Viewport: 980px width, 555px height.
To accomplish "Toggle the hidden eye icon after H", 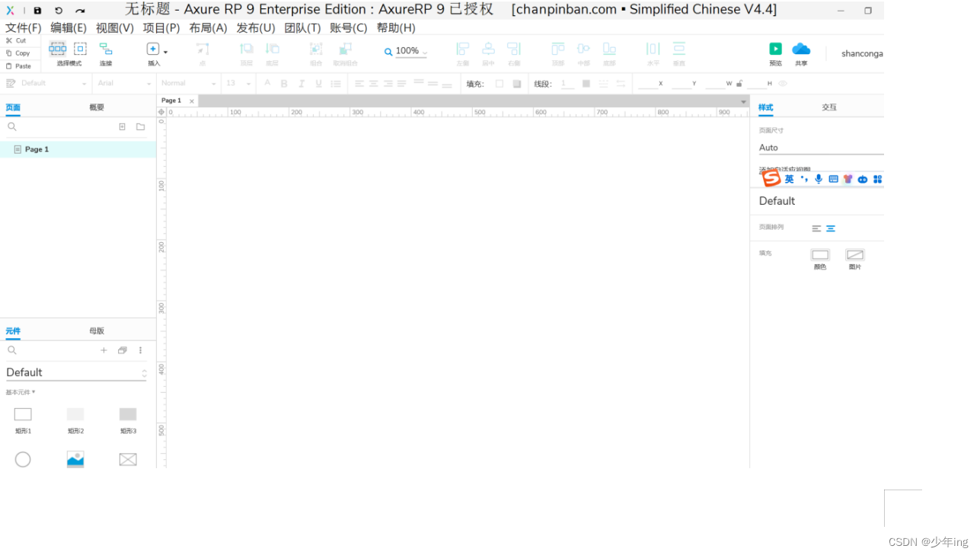I will coord(782,84).
